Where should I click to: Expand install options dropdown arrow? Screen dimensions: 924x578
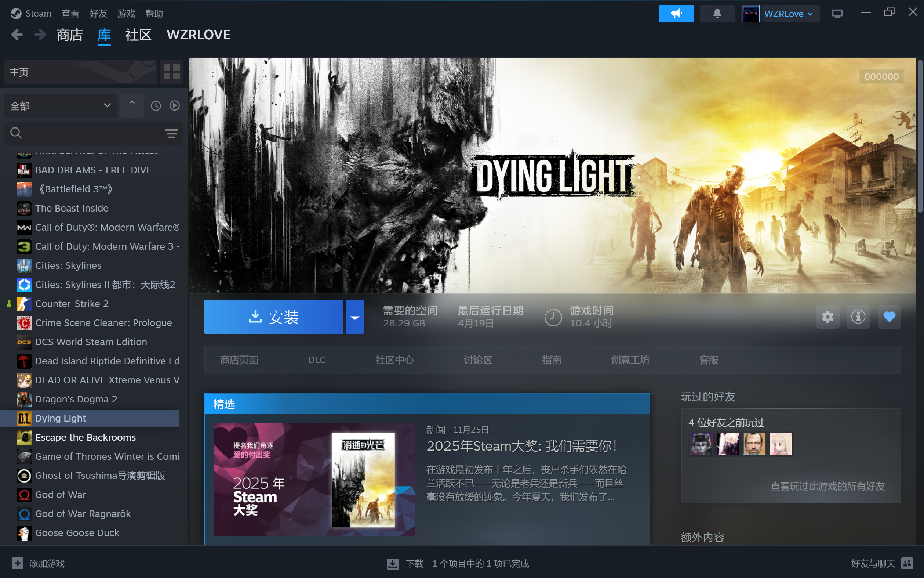354,317
